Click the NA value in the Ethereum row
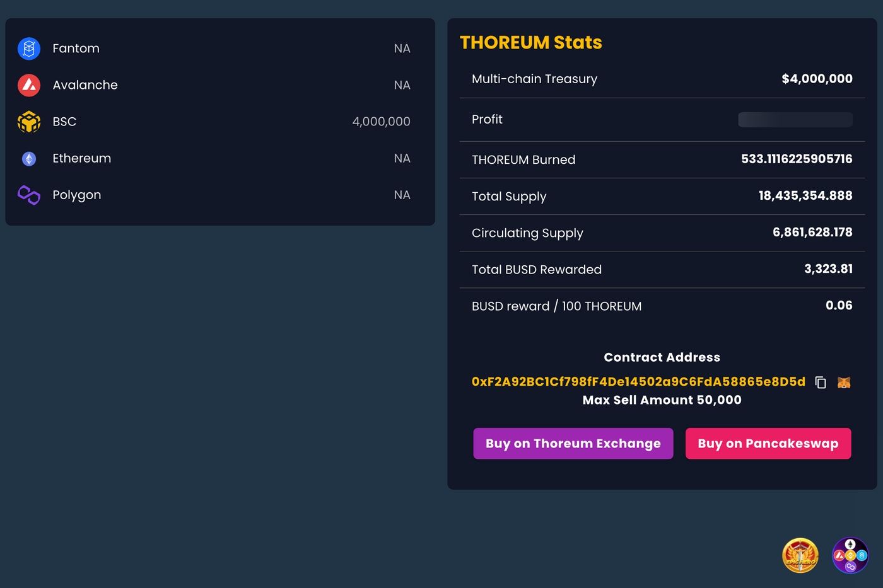This screenshot has height=588, width=883. click(402, 158)
